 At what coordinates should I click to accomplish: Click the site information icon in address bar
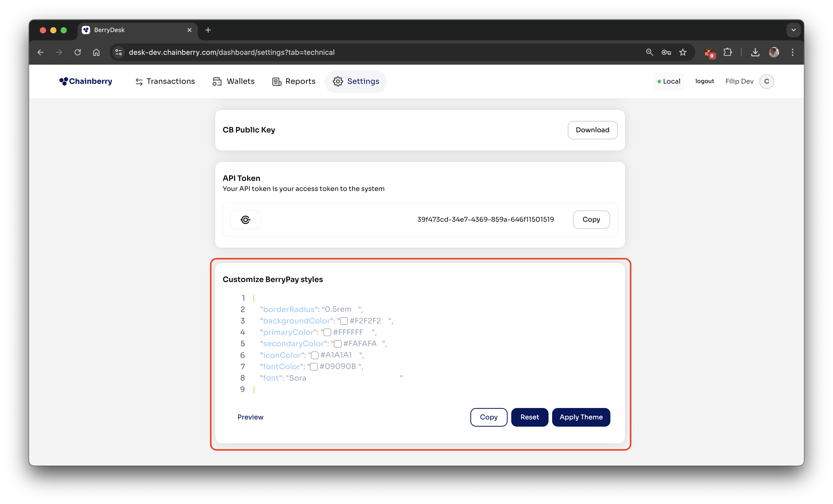tap(119, 52)
